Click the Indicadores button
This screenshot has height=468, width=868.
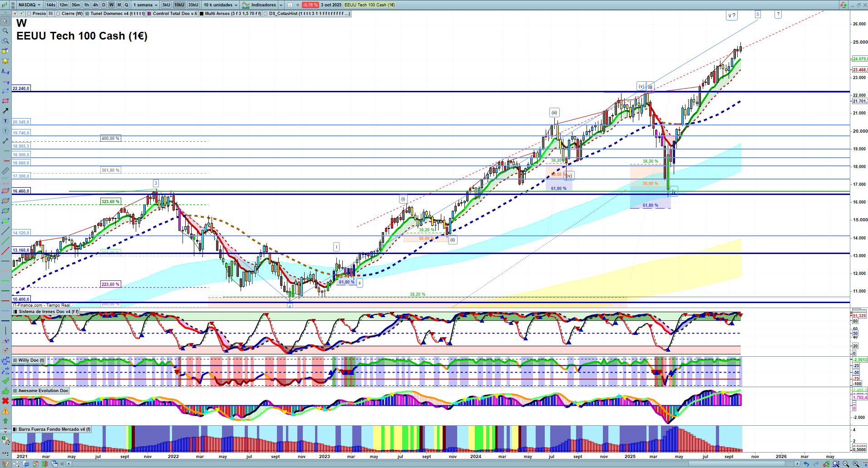point(263,5)
